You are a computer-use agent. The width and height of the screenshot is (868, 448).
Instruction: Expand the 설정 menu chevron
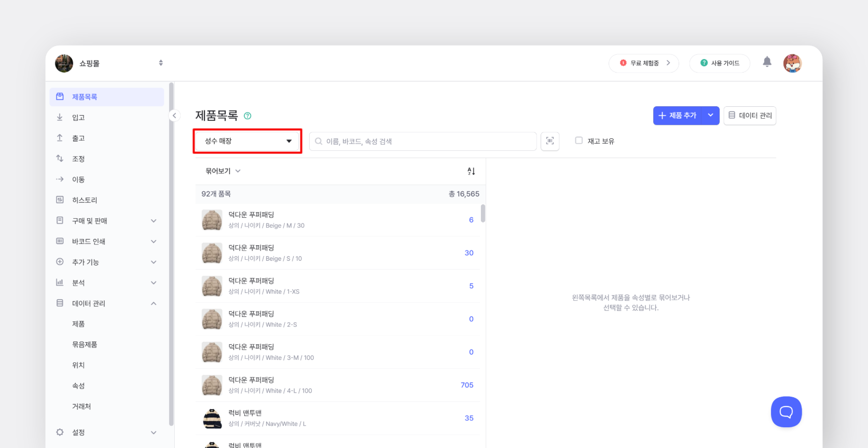pyautogui.click(x=154, y=432)
